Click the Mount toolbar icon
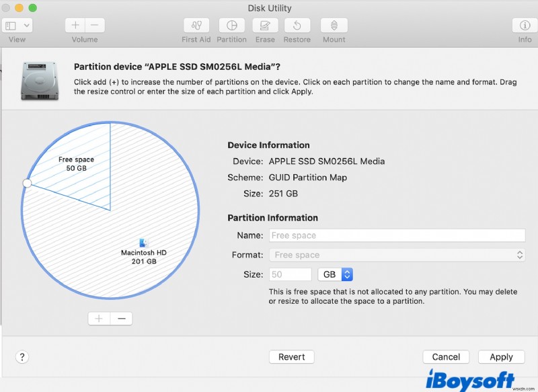Image resolution: width=538 pixels, height=392 pixels. tap(334, 26)
